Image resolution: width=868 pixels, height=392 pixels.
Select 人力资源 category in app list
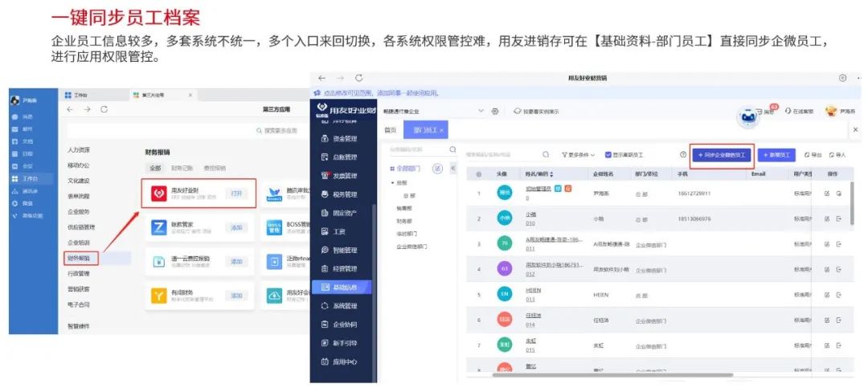coord(79,150)
